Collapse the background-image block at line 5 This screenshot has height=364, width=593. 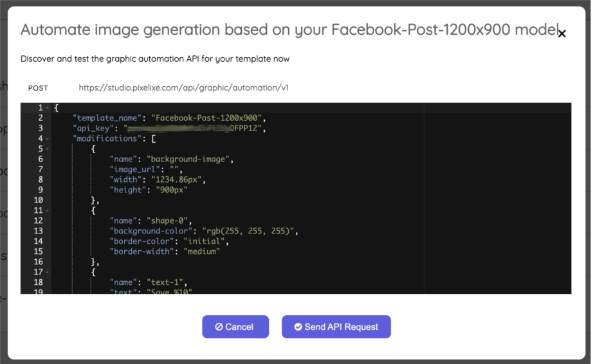48,149
